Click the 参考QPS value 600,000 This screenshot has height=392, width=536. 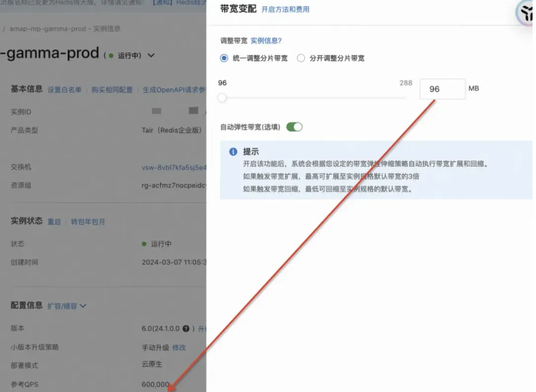click(x=155, y=385)
